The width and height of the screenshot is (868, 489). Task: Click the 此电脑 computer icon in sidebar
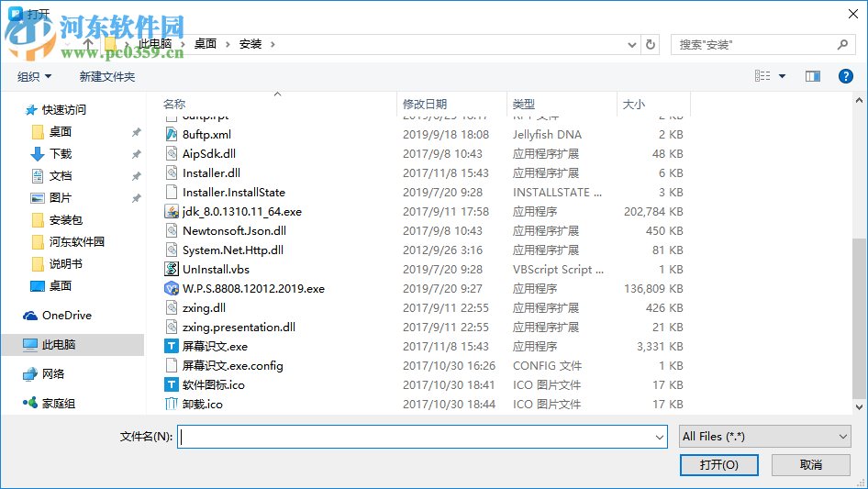tap(30, 345)
